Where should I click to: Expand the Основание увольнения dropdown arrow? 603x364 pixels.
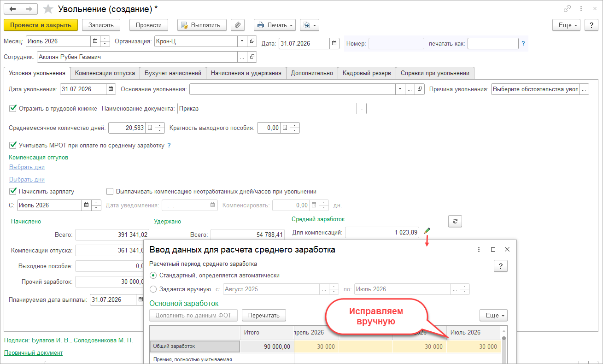tap(400, 89)
